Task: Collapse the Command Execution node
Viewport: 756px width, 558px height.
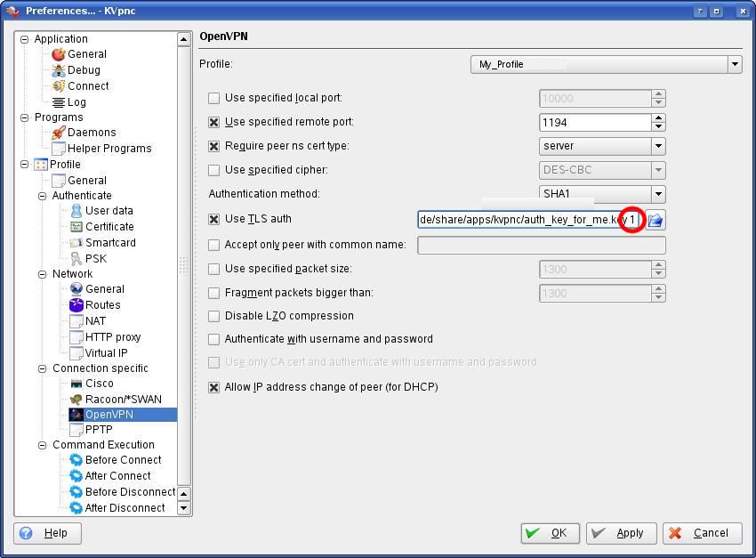Action: tap(43, 445)
